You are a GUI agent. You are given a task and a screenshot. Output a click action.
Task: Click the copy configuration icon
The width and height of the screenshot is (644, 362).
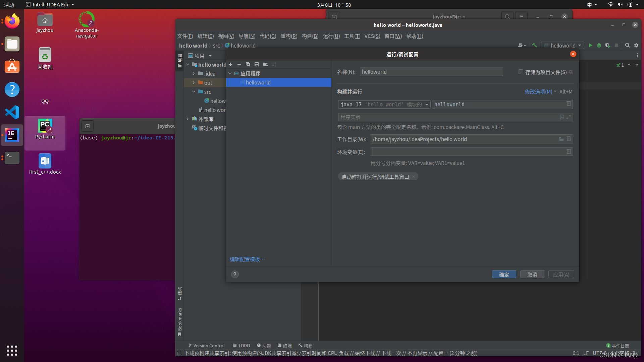click(x=248, y=64)
